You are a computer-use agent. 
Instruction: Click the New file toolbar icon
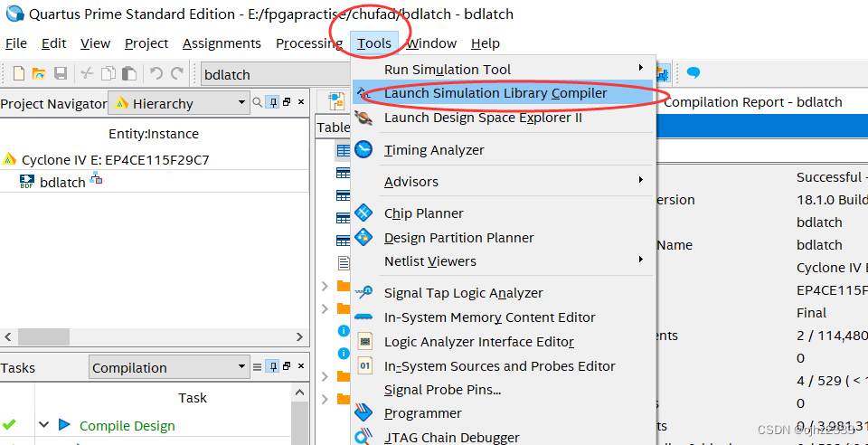[x=18, y=74]
